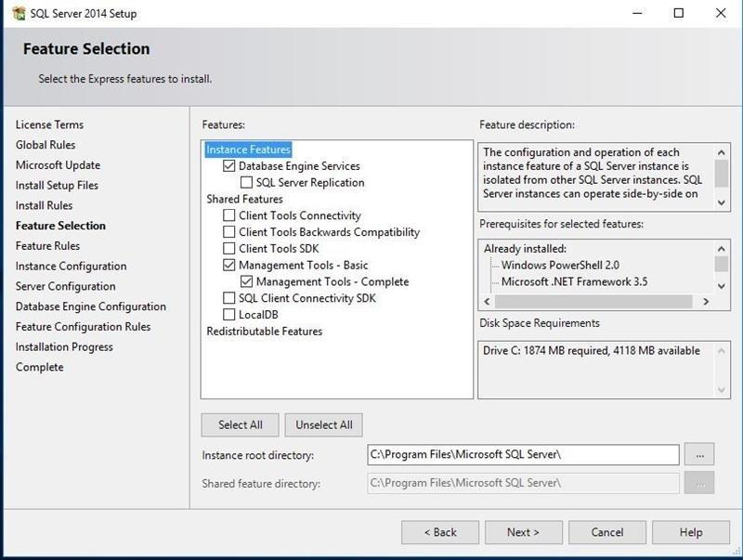Proceed with the Next button
The height and width of the screenshot is (560, 743).
coord(523,532)
